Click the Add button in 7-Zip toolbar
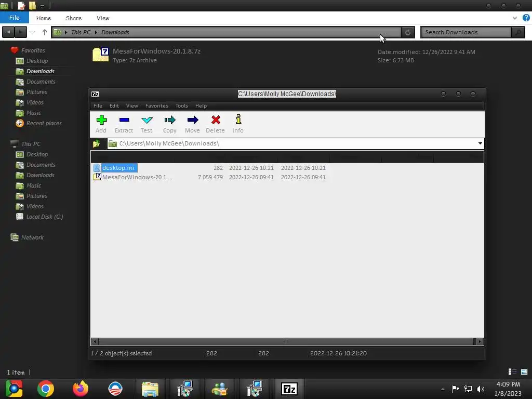Image resolution: width=532 pixels, height=399 pixels. [101, 124]
